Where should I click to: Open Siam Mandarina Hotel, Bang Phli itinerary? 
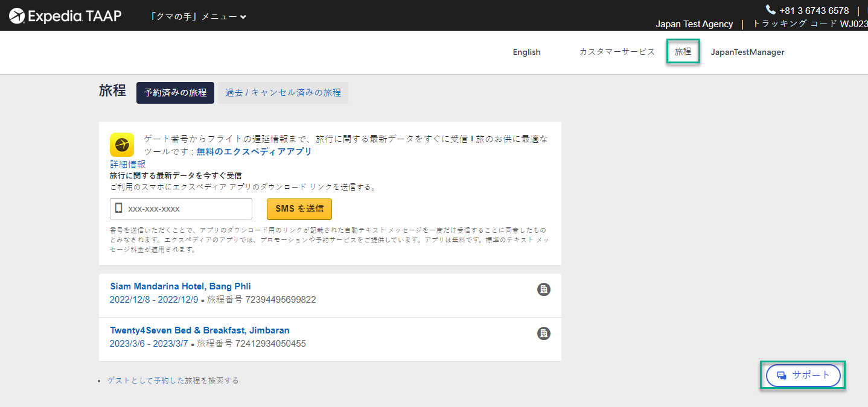pyautogui.click(x=180, y=286)
